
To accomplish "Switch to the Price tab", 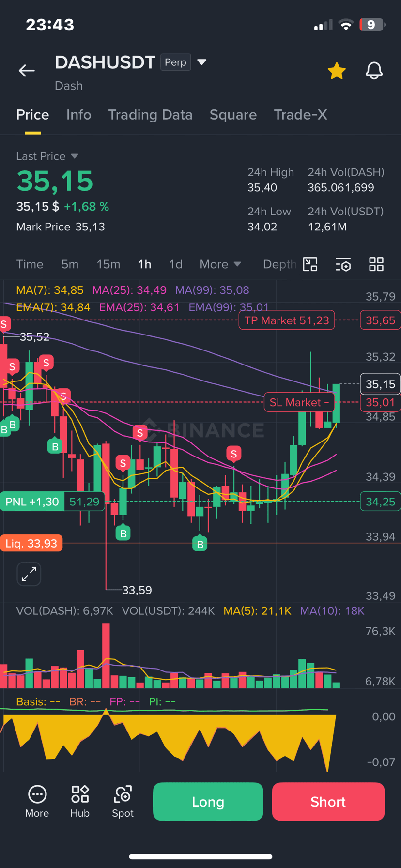I will [32, 115].
